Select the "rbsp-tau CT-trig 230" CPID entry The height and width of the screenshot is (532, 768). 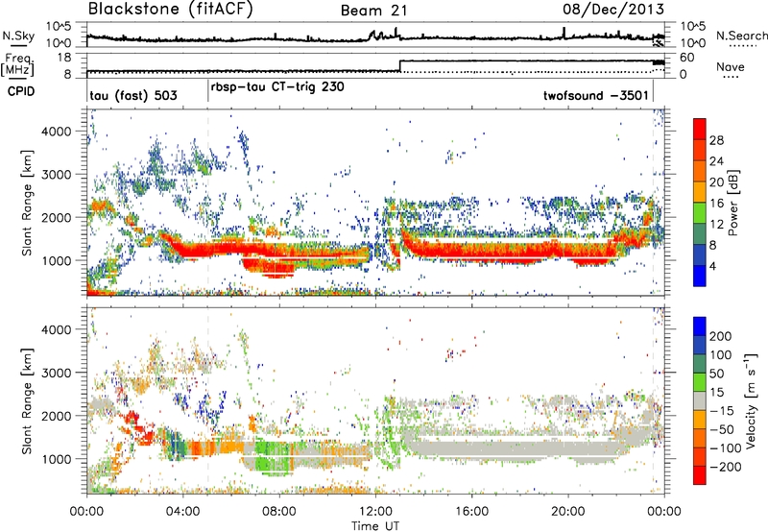coord(277,87)
